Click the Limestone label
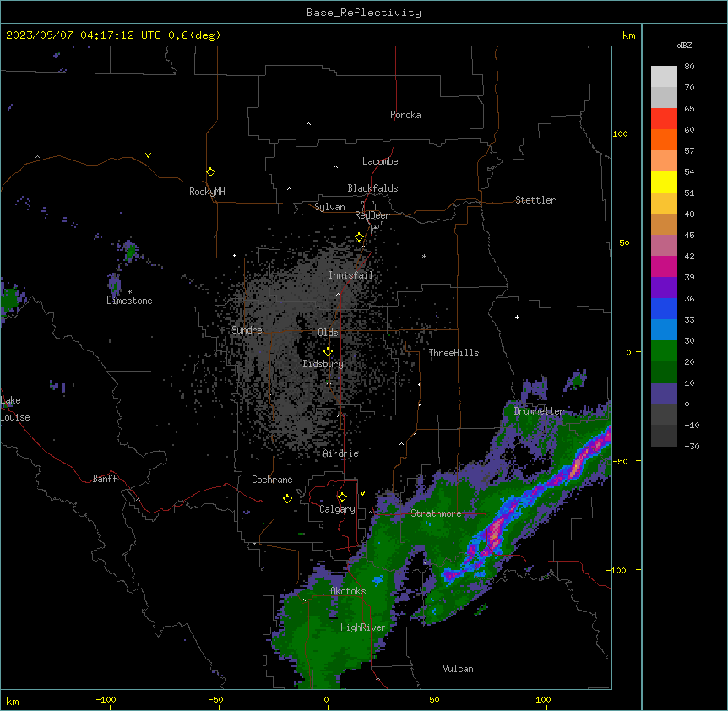 pyautogui.click(x=129, y=301)
